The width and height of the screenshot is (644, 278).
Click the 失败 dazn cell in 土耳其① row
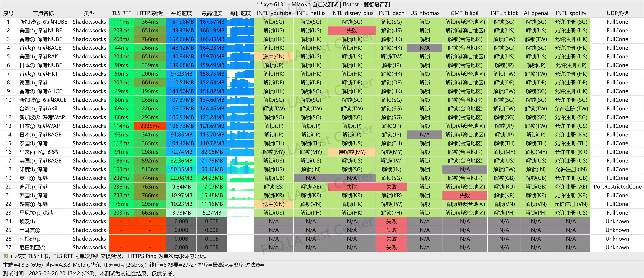tap(391, 230)
